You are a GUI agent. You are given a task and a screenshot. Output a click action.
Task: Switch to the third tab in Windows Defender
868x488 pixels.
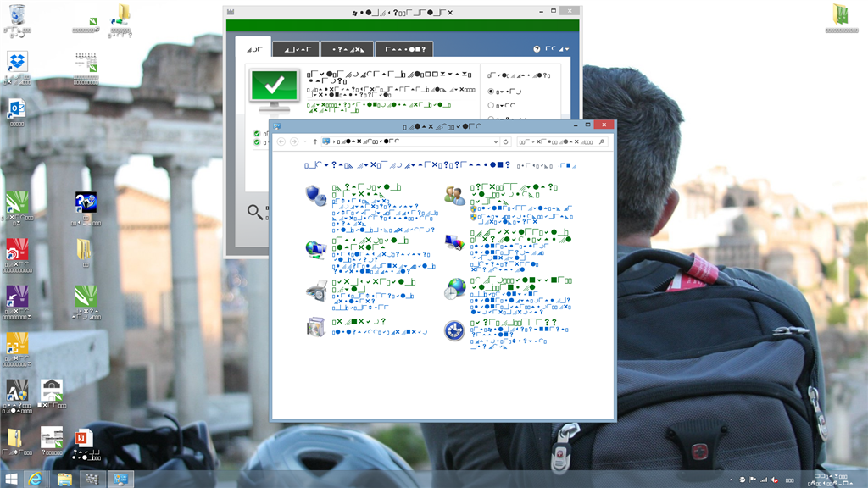pyautogui.click(x=347, y=49)
